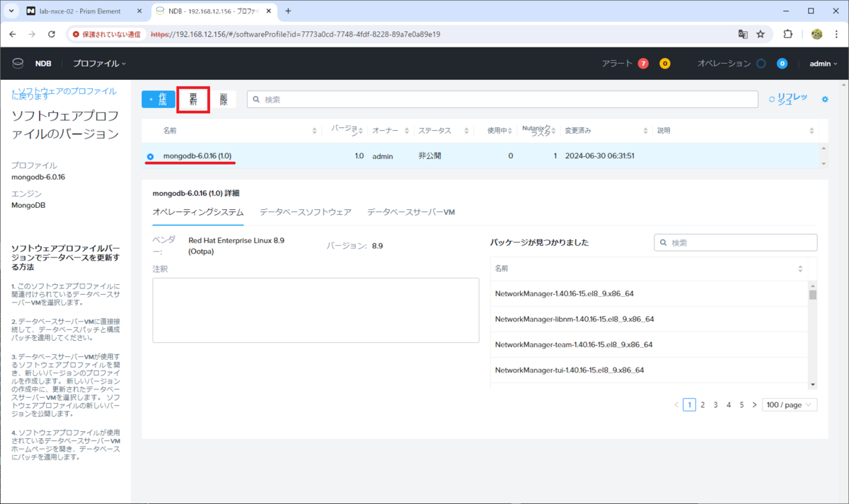
Task: Select the mongodb-6.0.16 (1.0) radio button
Action: (x=150, y=156)
